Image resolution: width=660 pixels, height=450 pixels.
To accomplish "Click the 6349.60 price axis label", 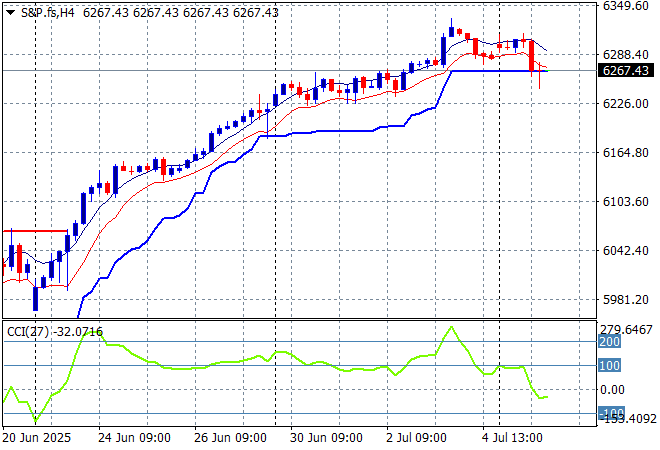I will pos(624,6).
